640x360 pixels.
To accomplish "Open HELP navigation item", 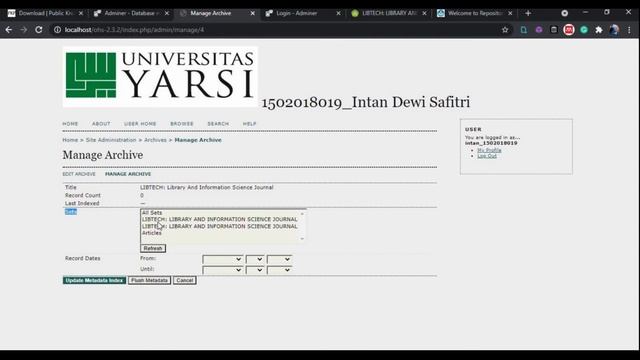I will click(x=249, y=124).
